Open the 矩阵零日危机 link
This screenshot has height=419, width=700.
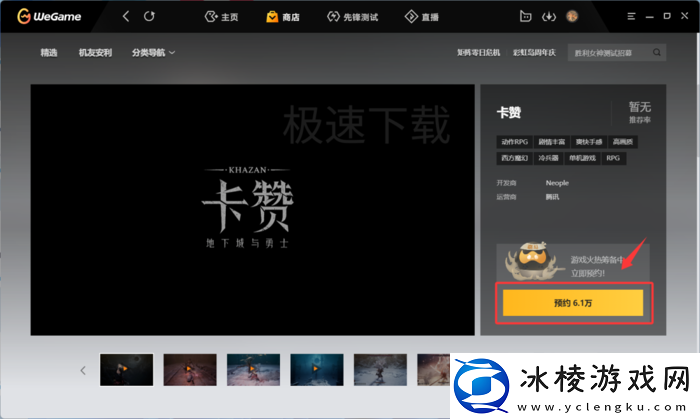click(x=478, y=53)
